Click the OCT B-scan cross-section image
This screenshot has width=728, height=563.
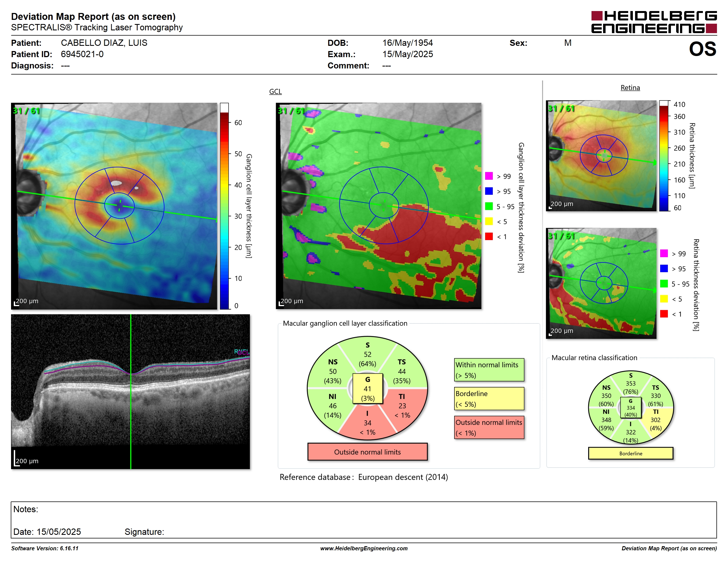click(130, 392)
